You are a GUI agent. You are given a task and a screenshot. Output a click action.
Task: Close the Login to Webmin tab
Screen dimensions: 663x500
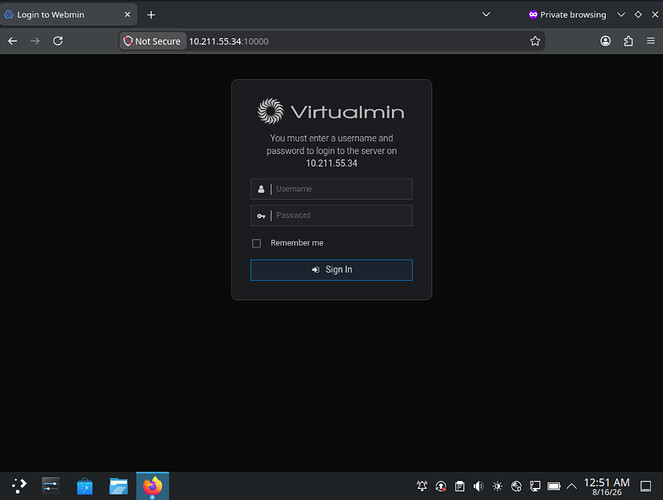pyautogui.click(x=127, y=14)
